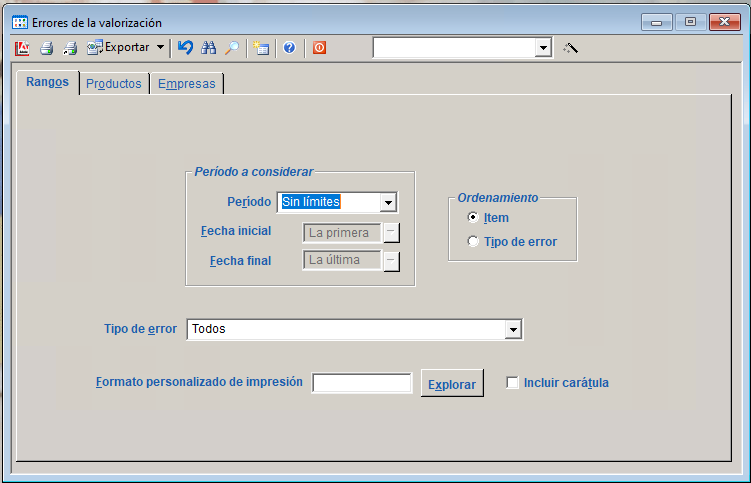Switch to the Productos tab
751x483 pixels.
click(x=114, y=84)
